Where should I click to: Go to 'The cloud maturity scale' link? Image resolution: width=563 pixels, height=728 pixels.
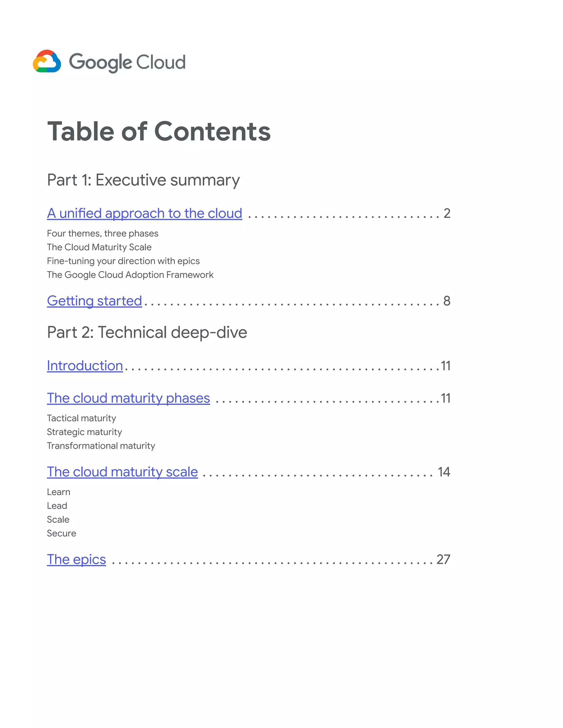point(122,472)
